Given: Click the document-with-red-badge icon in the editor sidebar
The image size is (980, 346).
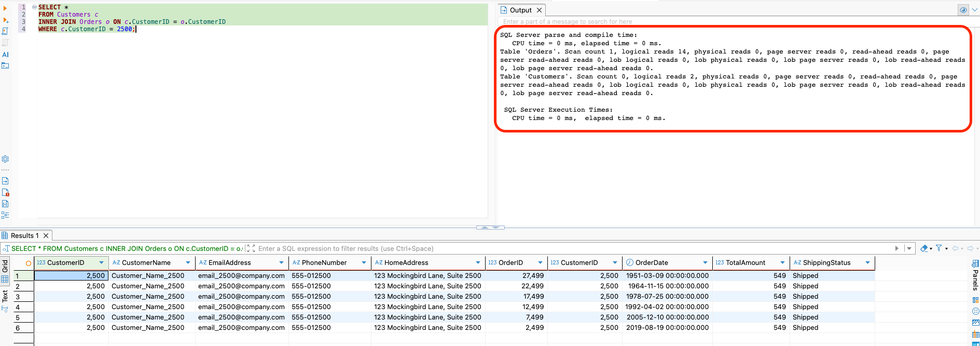Looking at the screenshot, I should click(5, 192).
